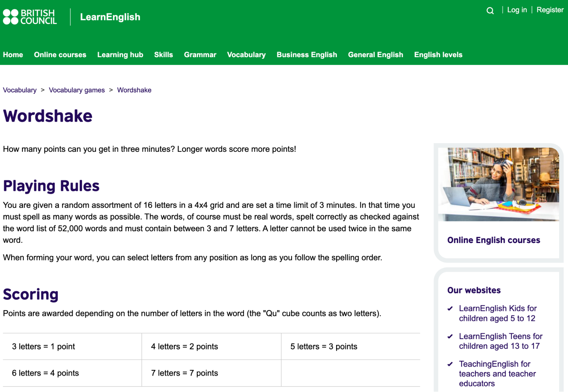The height and width of the screenshot is (392, 568).
Task: Click the Log in link
Action: point(517,10)
